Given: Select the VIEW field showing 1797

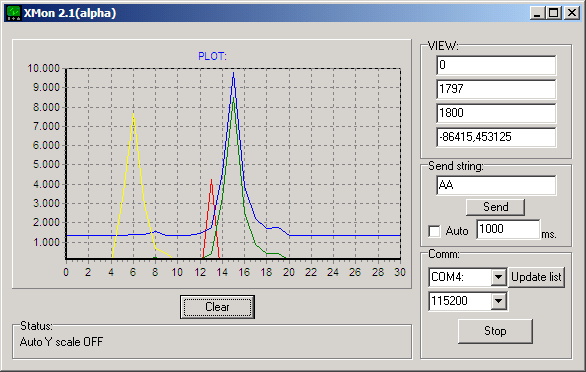Looking at the screenshot, I should pos(496,89).
